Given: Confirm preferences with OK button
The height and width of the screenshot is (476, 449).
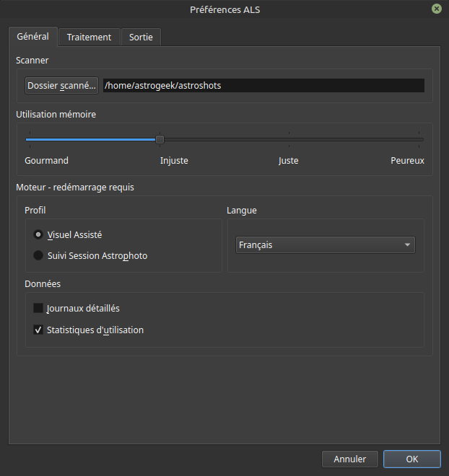Looking at the screenshot, I should [411, 459].
